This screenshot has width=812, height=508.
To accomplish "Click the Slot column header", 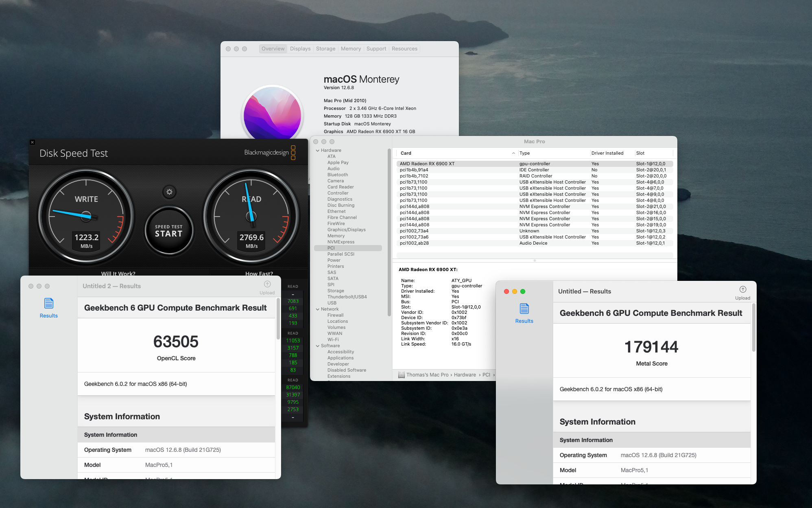I will point(654,153).
